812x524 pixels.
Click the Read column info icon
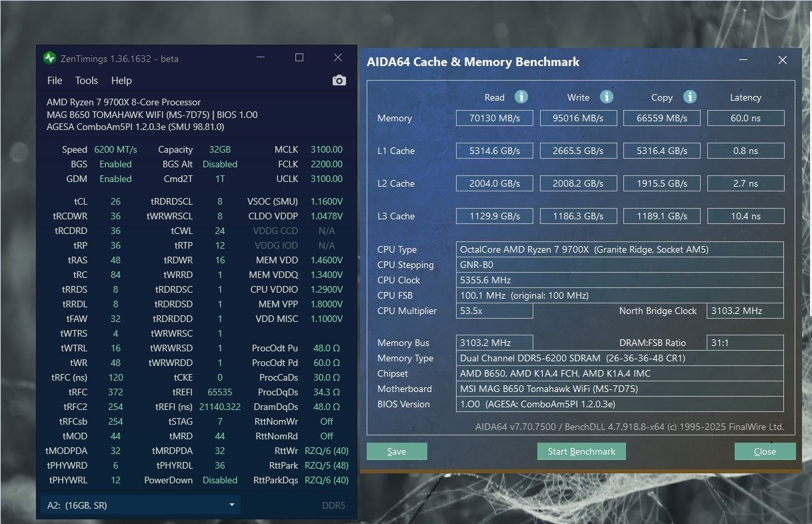point(521,97)
